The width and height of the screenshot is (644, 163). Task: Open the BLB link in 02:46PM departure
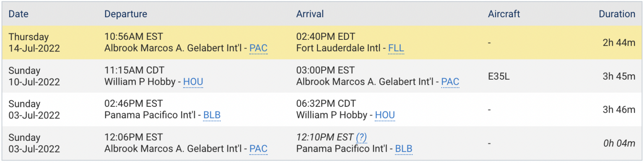coord(212,115)
